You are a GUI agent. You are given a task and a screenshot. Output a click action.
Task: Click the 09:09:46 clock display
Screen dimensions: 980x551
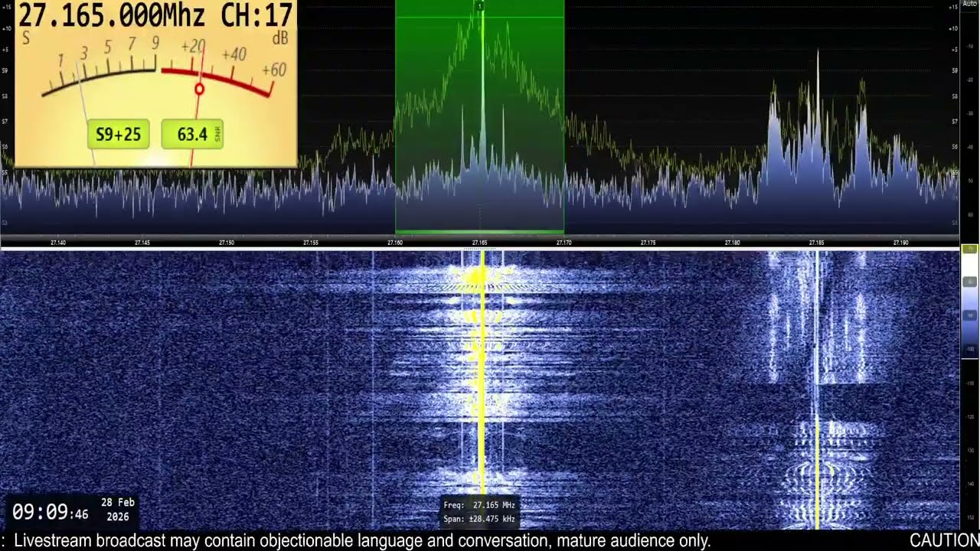[51, 512]
